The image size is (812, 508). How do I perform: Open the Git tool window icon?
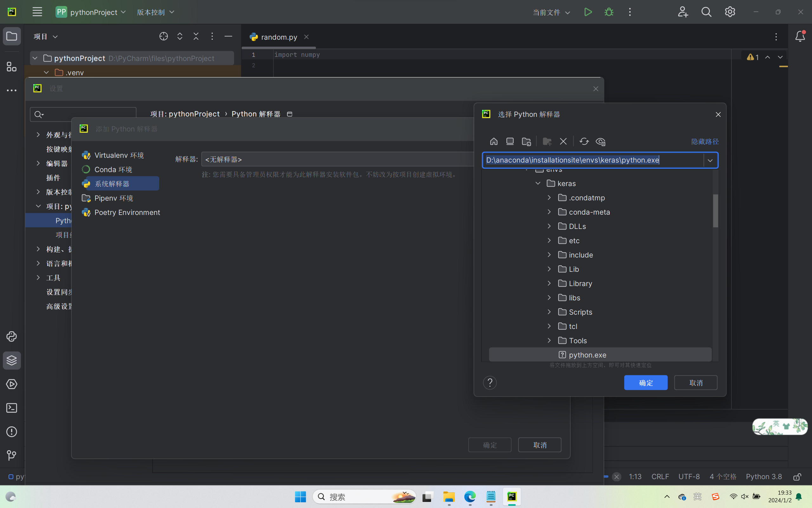(x=12, y=455)
